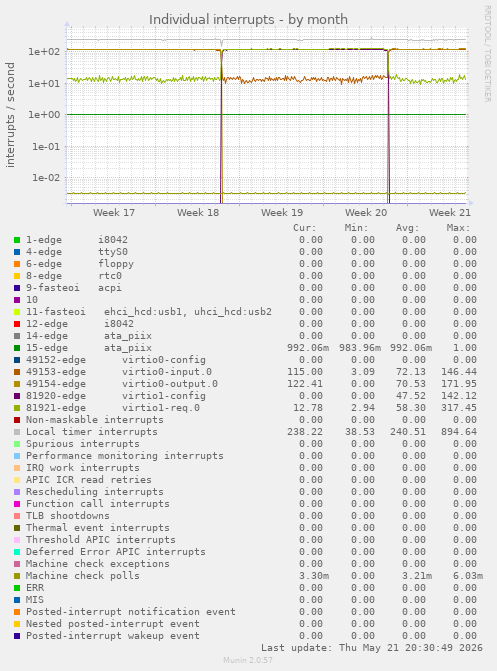Click the Max column header

coord(458,228)
